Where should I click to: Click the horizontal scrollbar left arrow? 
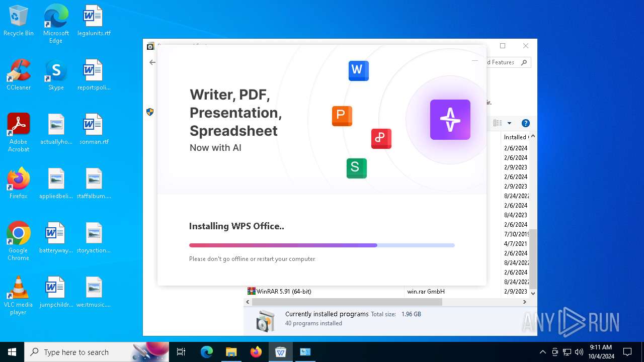[248, 302]
